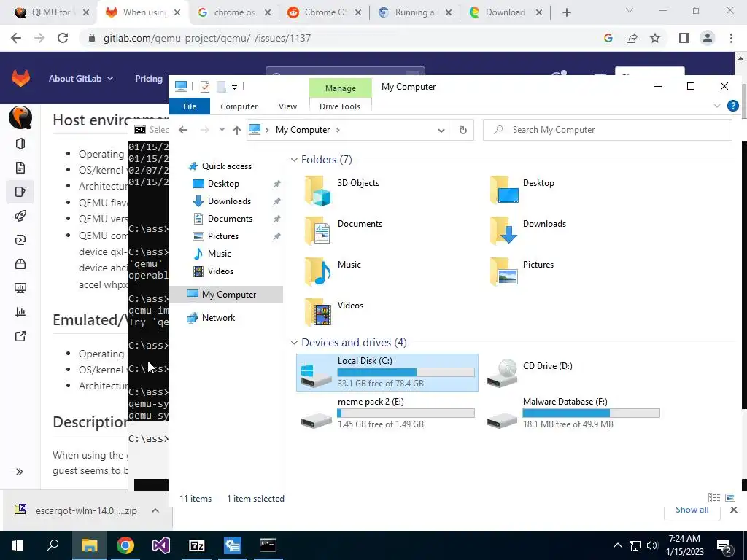The image size is (747, 560).
Task: Click the Explorer refresh button
Action: pos(462,130)
